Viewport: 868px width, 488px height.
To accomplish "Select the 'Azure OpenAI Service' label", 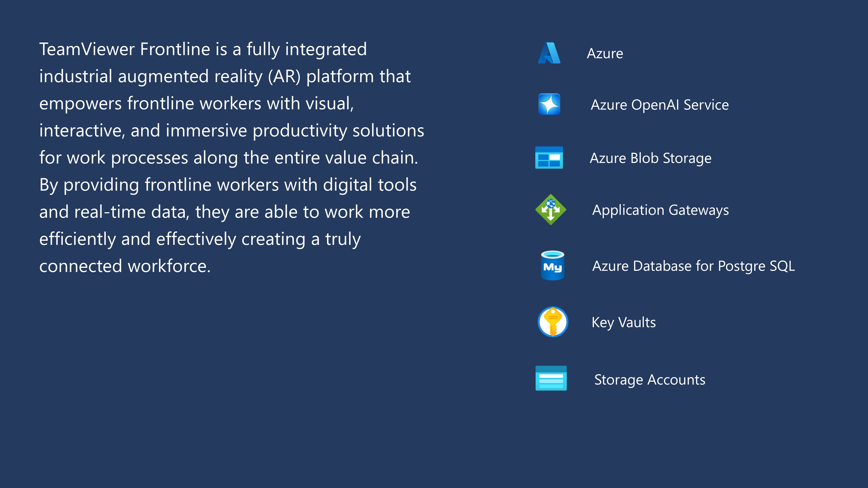I will pos(660,105).
